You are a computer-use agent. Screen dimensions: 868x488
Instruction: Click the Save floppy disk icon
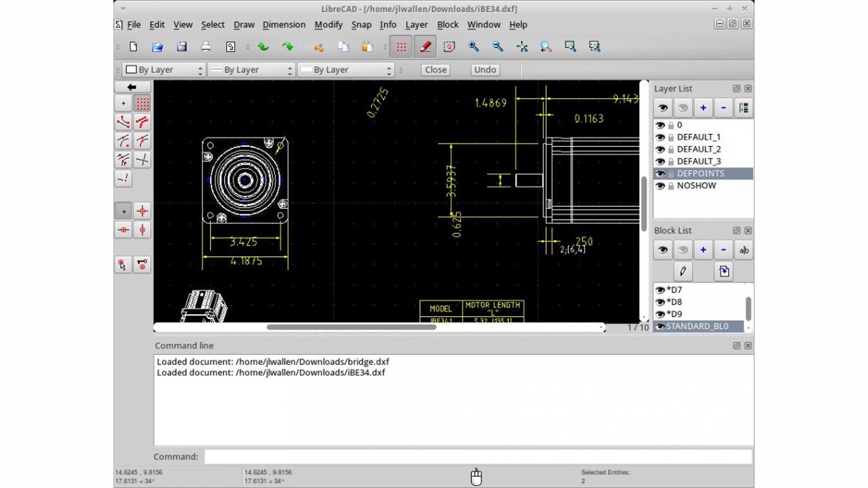182,47
